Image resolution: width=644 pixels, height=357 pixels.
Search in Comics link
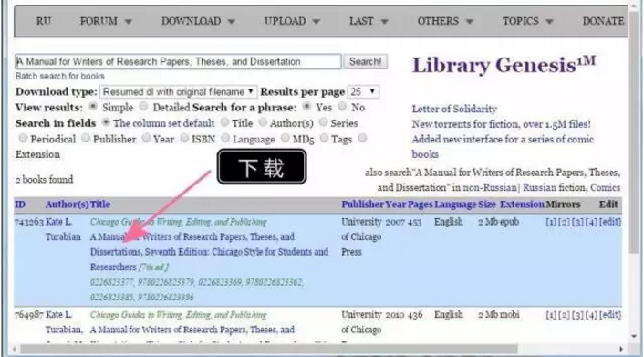pyautogui.click(x=606, y=187)
